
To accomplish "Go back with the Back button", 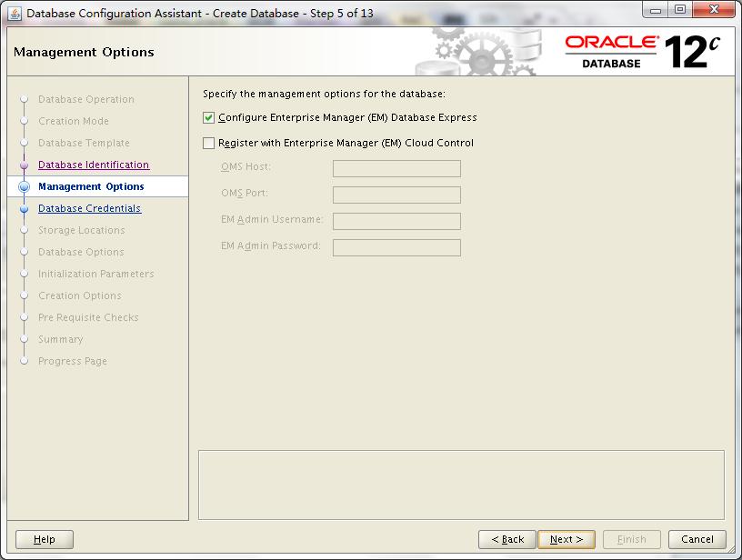I will (x=507, y=539).
